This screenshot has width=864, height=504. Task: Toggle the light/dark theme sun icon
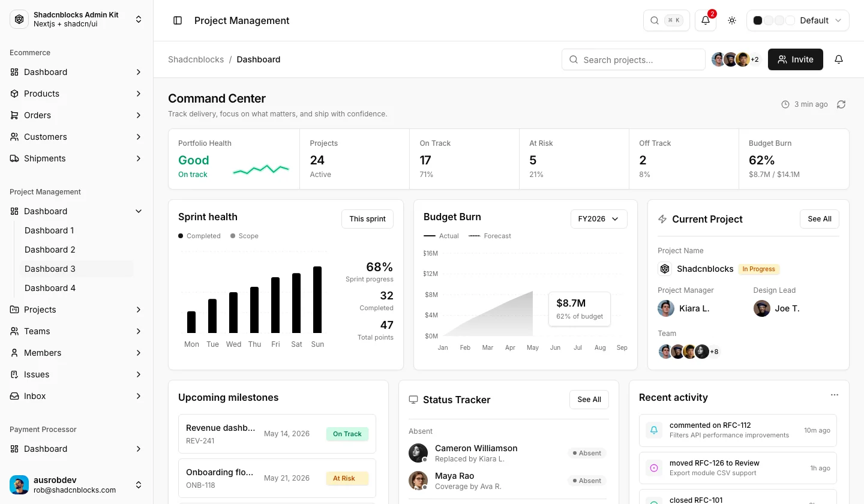[732, 20]
